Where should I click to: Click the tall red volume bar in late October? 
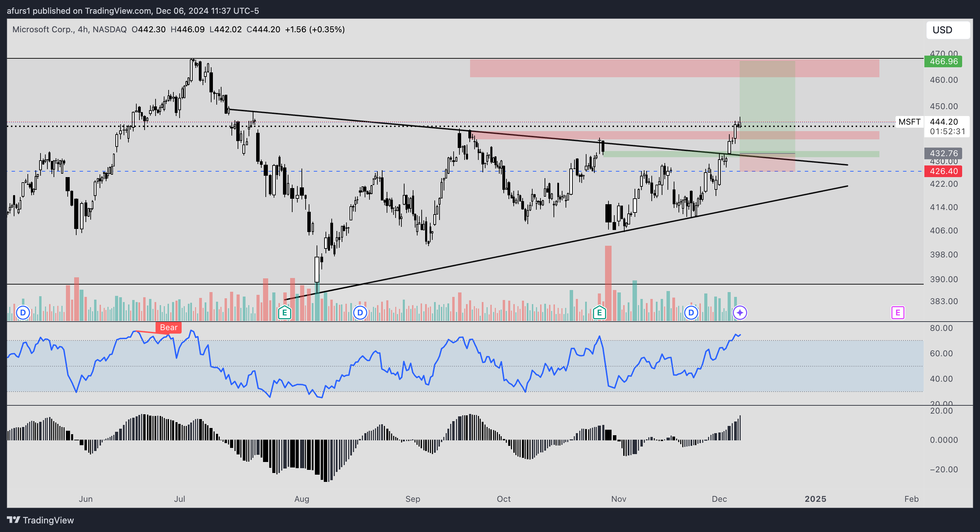pyautogui.click(x=608, y=283)
